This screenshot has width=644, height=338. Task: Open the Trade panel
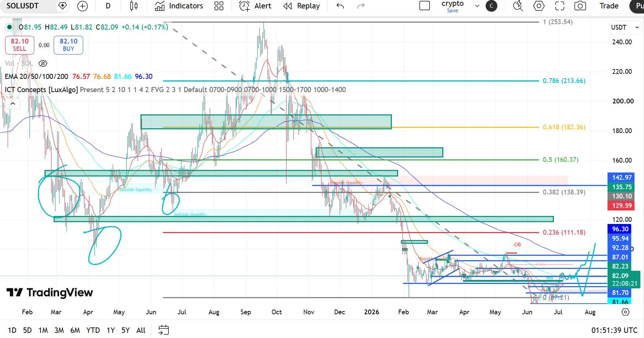point(609,6)
